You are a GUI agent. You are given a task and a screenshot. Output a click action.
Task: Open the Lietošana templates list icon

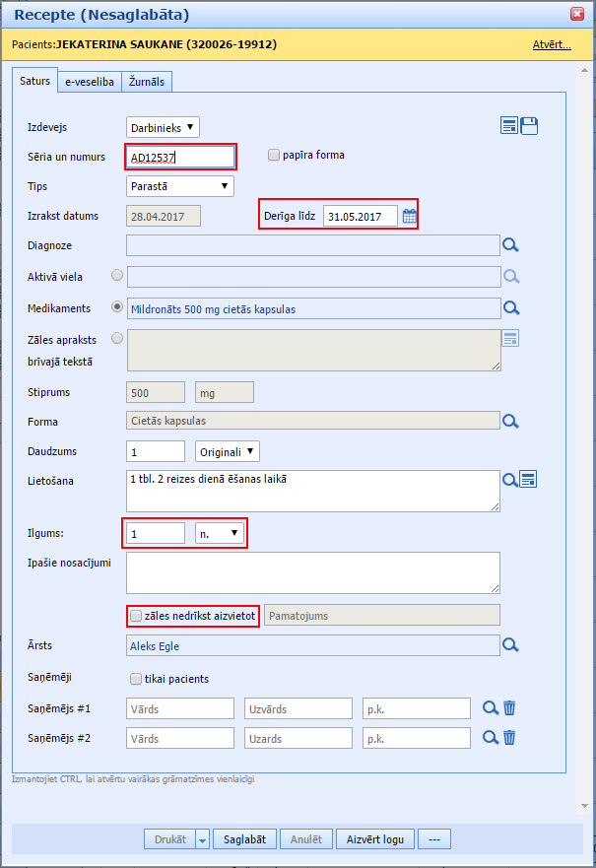point(529,480)
